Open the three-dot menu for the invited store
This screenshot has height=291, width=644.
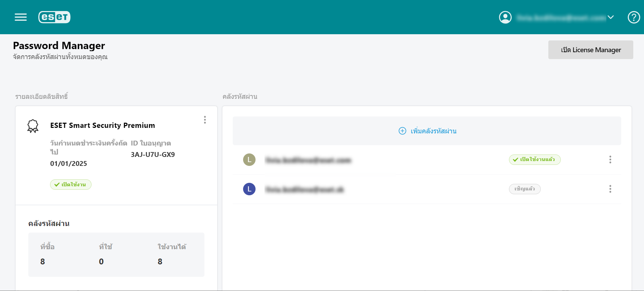610,189
